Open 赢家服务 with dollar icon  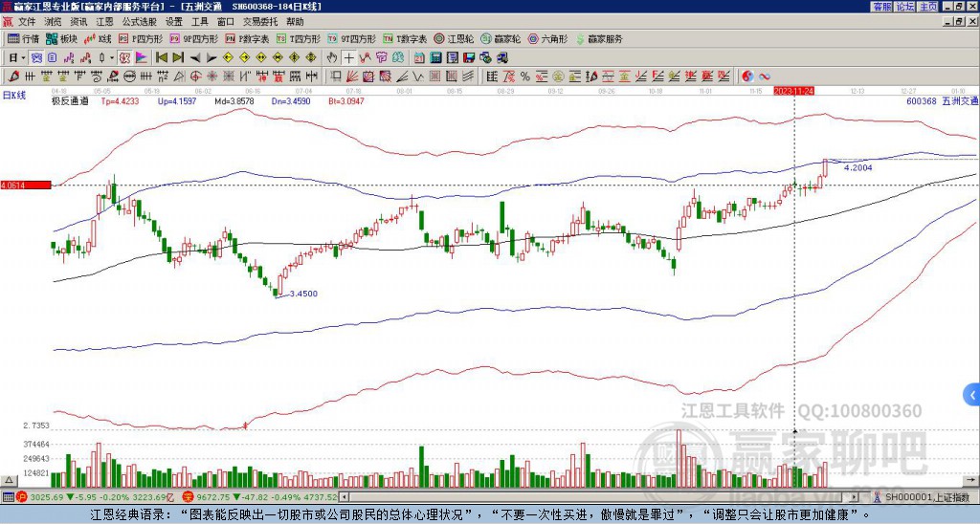point(599,38)
